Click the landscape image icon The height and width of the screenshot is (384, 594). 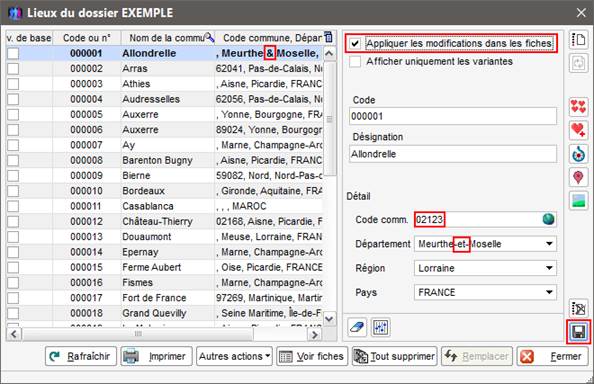[x=578, y=200]
